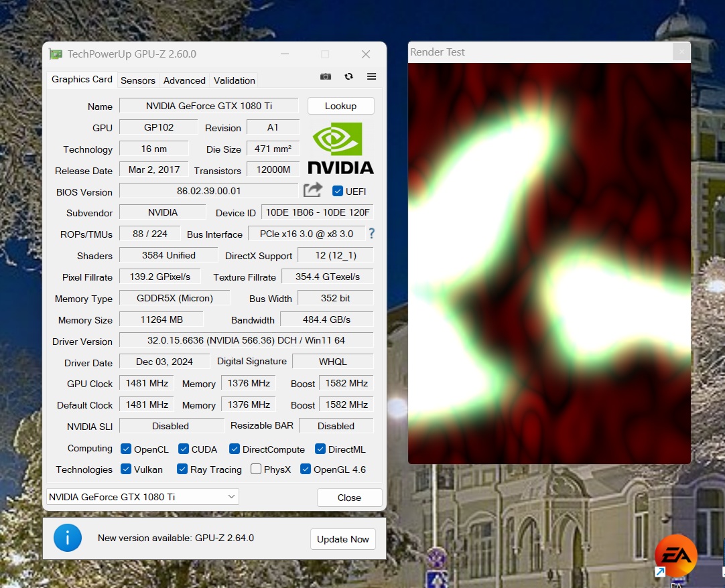Click the Bus Interface question mark

(371, 234)
